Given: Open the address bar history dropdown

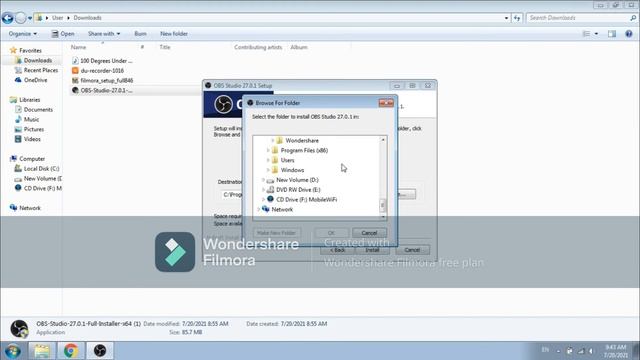Looking at the screenshot, I should tap(506, 18).
